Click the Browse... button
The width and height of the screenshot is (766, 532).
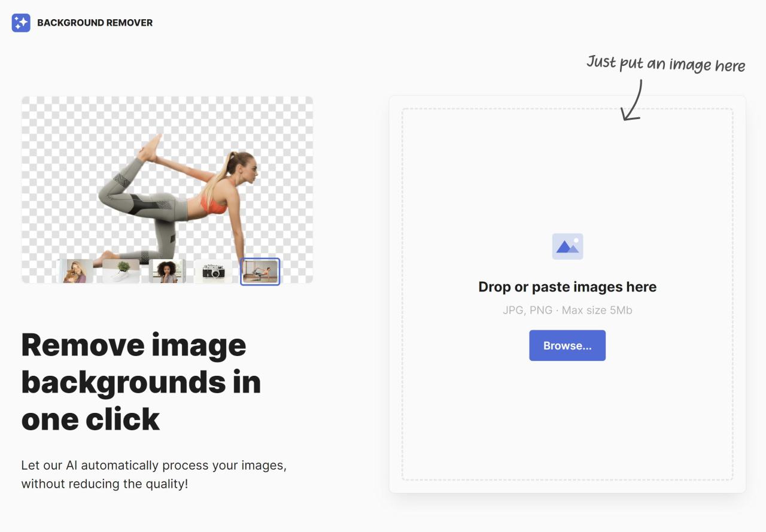[567, 345]
